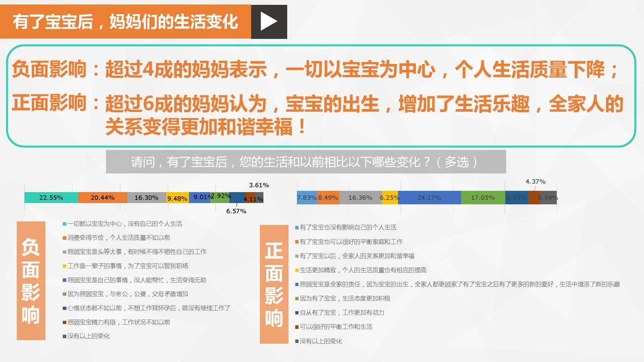Click the orange slide title banner
Viewport: 644px width, 362px height.
[125, 22]
